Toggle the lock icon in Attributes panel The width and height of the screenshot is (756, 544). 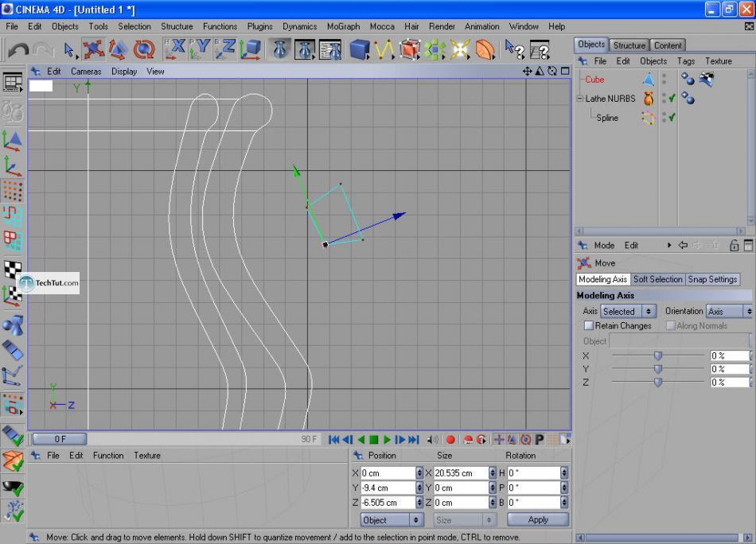coord(734,245)
